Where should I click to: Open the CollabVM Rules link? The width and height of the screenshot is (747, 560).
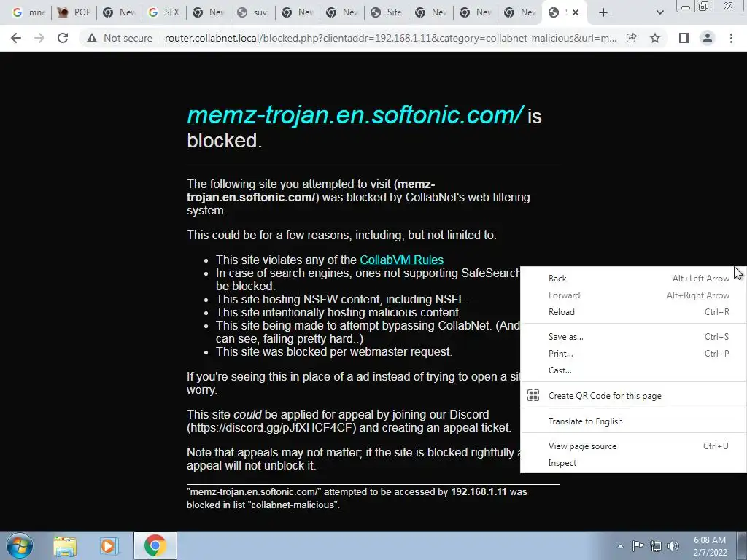tap(402, 260)
